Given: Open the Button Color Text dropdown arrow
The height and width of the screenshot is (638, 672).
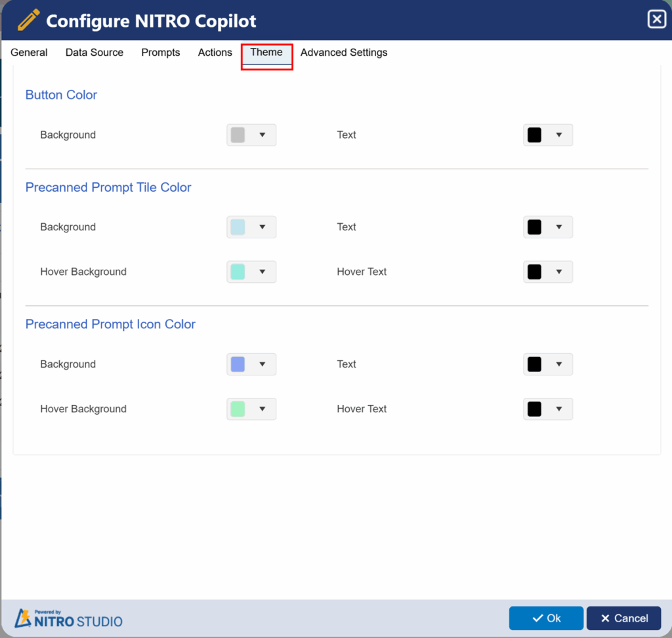Looking at the screenshot, I should (x=559, y=135).
